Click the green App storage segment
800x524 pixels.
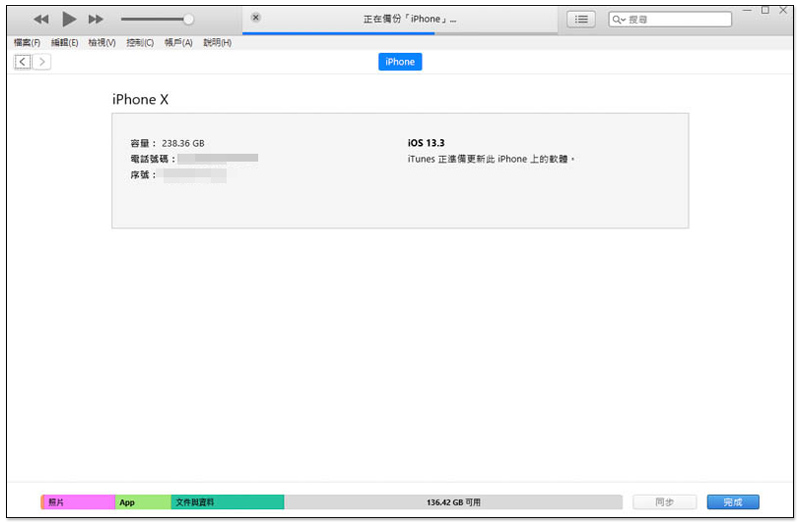[143, 502]
